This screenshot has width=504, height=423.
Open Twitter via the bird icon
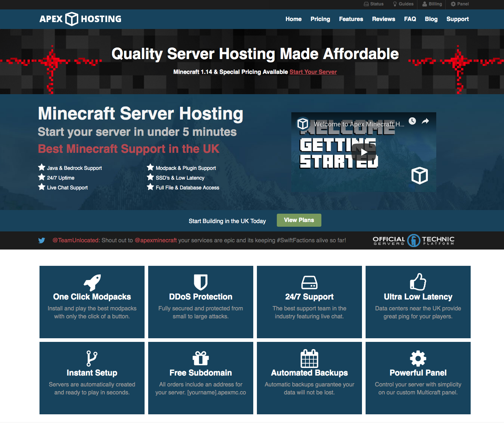tap(42, 240)
